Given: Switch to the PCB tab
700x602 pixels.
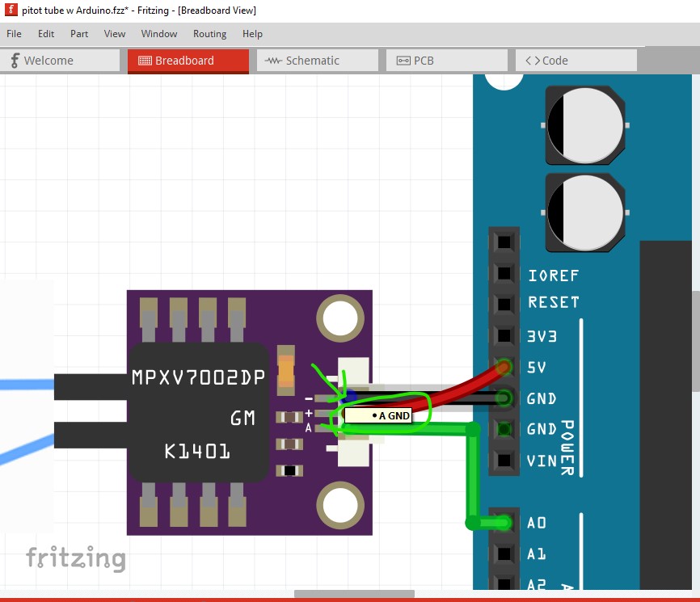Looking at the screenshot, I should [447, 61].
